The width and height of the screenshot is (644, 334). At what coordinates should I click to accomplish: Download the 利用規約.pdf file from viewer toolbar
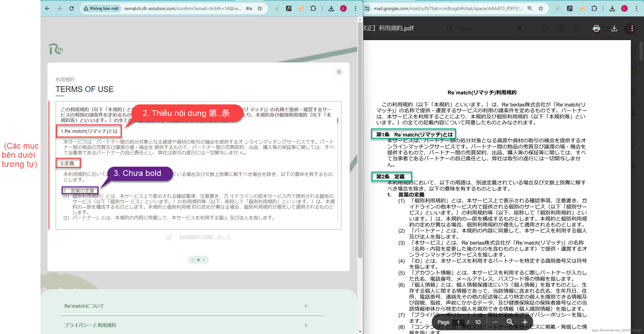click(614, 29)
